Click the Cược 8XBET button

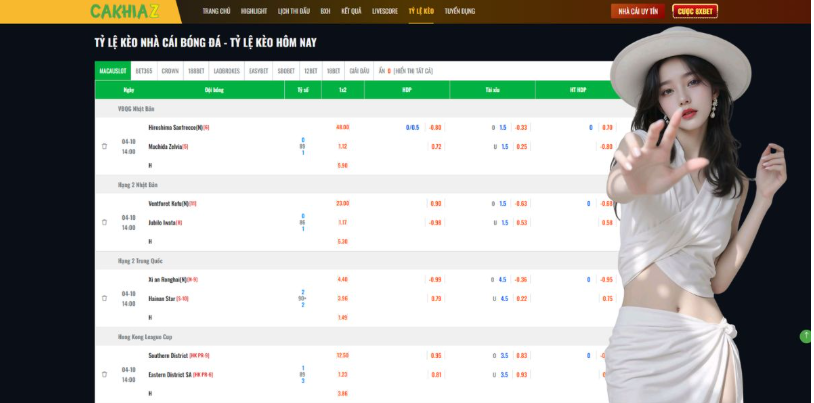[695, 11]
